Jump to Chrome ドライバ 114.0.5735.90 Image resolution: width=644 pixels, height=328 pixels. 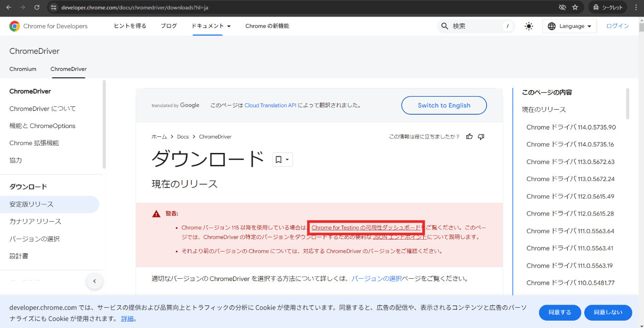(x=571, y=127)
